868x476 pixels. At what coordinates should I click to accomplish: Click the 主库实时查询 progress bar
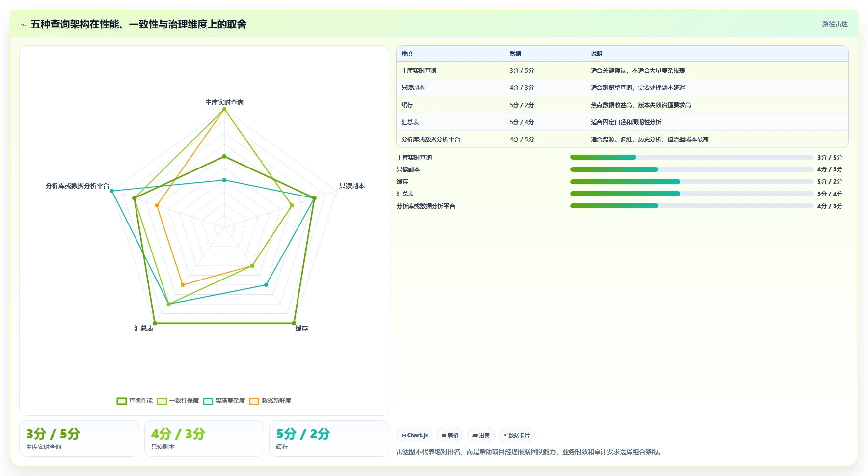tap(692, 157)
